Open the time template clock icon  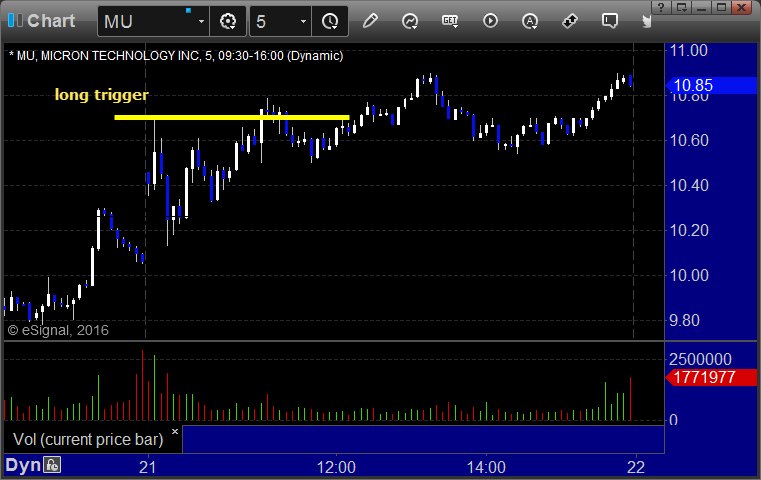pos(330,21)
